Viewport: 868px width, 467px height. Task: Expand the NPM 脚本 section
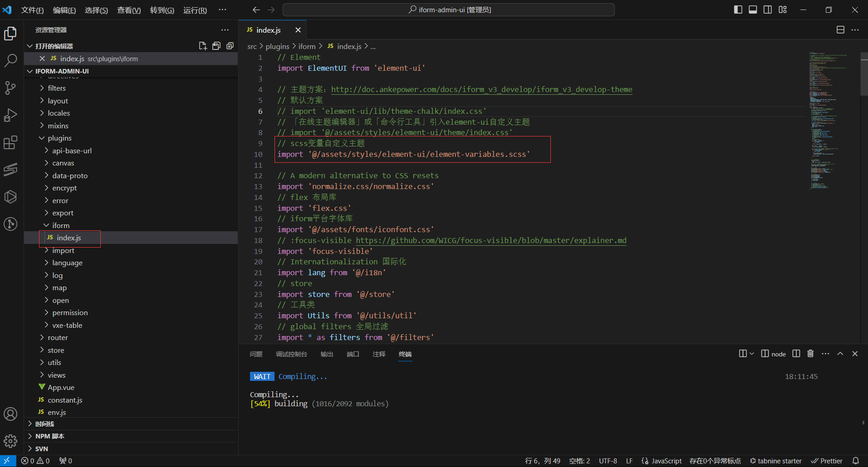pos(49,436)
